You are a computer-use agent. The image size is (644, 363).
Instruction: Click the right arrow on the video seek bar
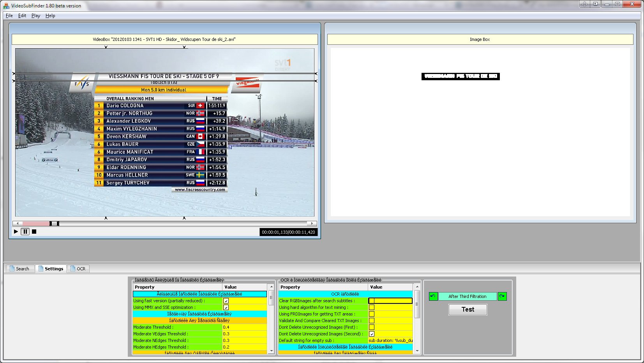pos(312,224)
